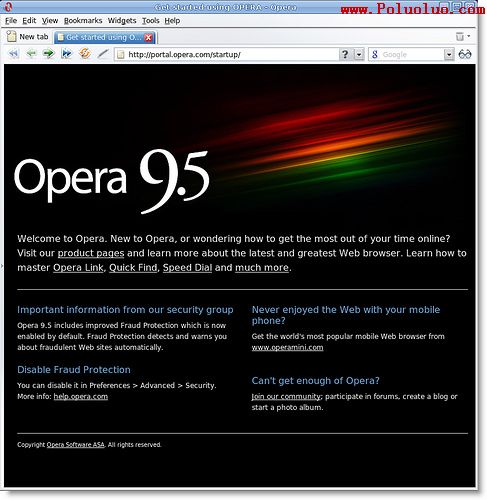Open the File menu
Image resolution: width=487 pixels, height=500 pixels.
pyautogui.click(x=11, y=21)
